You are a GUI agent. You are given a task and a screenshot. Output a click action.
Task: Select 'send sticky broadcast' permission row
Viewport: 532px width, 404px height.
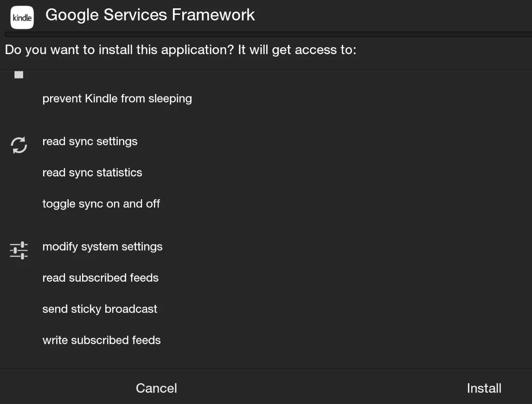(100, 309)
